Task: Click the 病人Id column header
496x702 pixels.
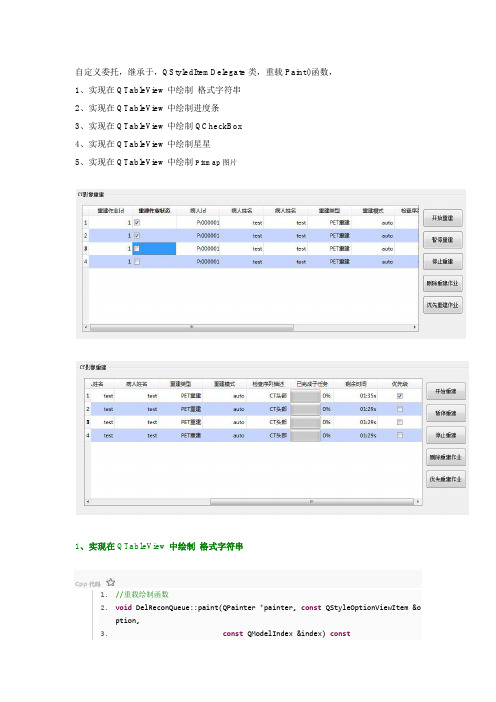Action: coord(198,210)
